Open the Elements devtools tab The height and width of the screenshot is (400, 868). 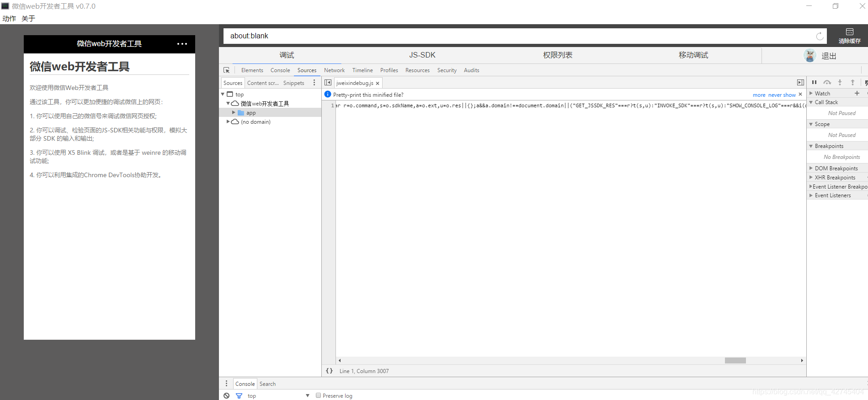coord(252,70)
